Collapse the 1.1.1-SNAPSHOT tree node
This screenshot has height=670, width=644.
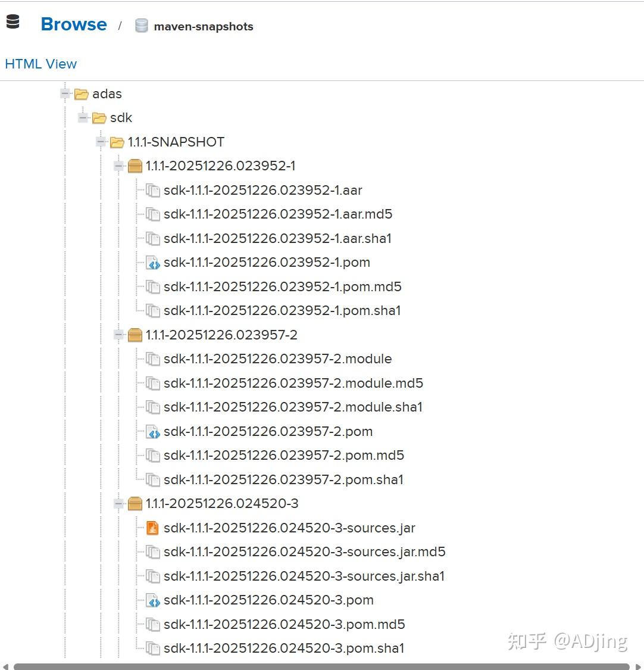coord(101,142)
